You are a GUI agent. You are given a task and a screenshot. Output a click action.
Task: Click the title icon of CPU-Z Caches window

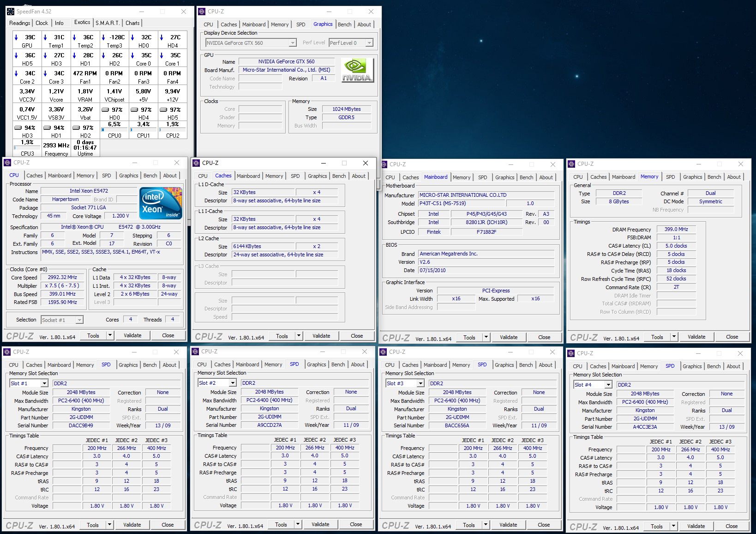[x=196, y=163]
